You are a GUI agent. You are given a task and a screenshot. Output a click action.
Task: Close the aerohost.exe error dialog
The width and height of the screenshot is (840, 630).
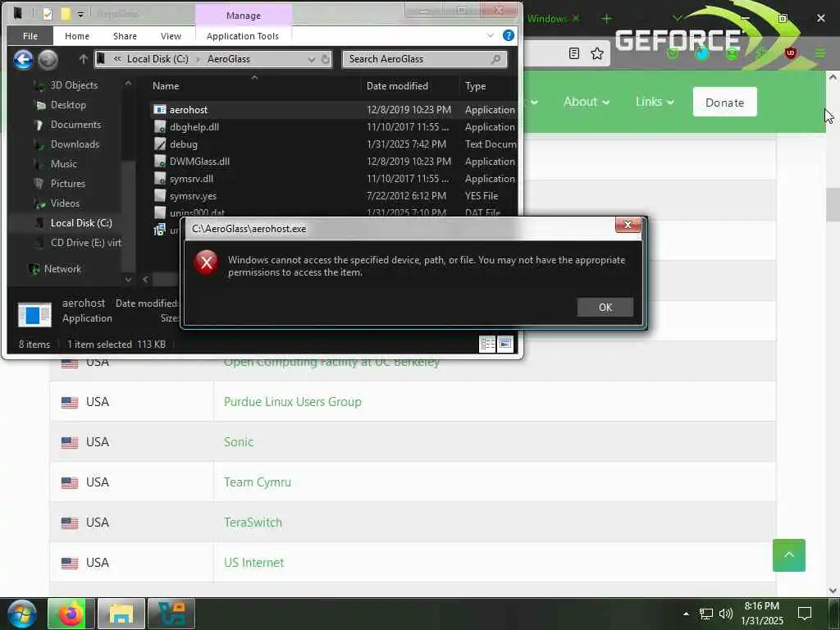tap(628, 225)
